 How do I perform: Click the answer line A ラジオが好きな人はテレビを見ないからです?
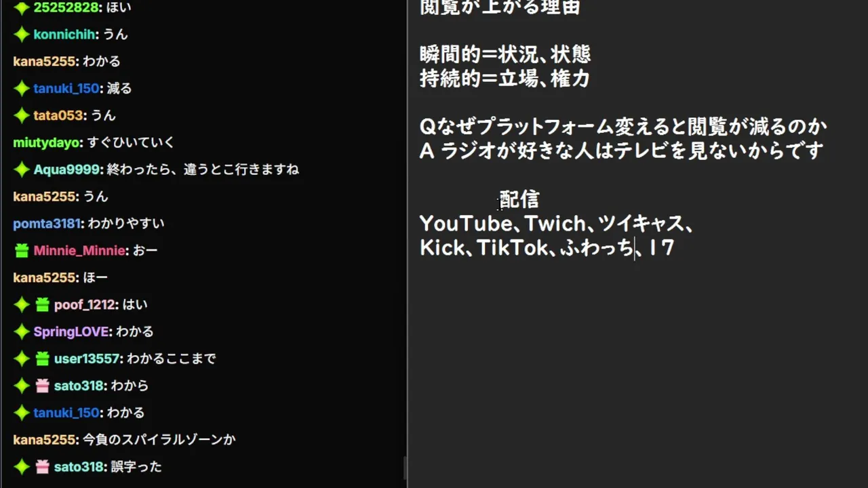622,150
